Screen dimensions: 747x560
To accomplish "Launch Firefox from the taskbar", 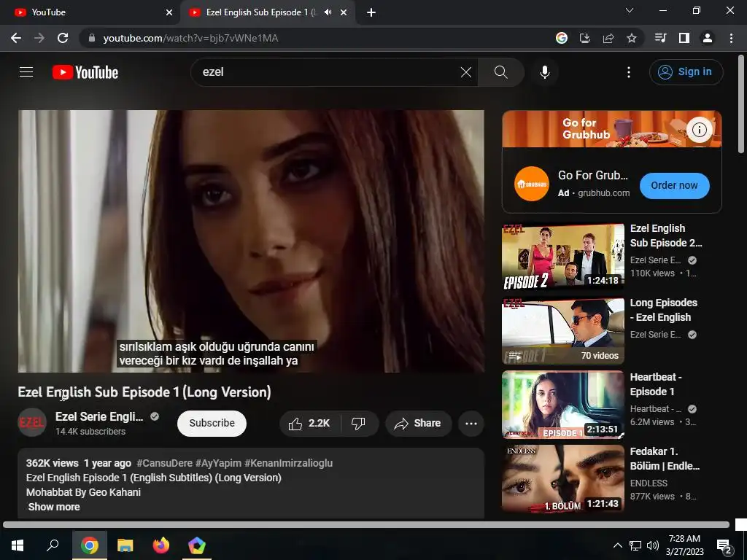I will pos(161,545).
